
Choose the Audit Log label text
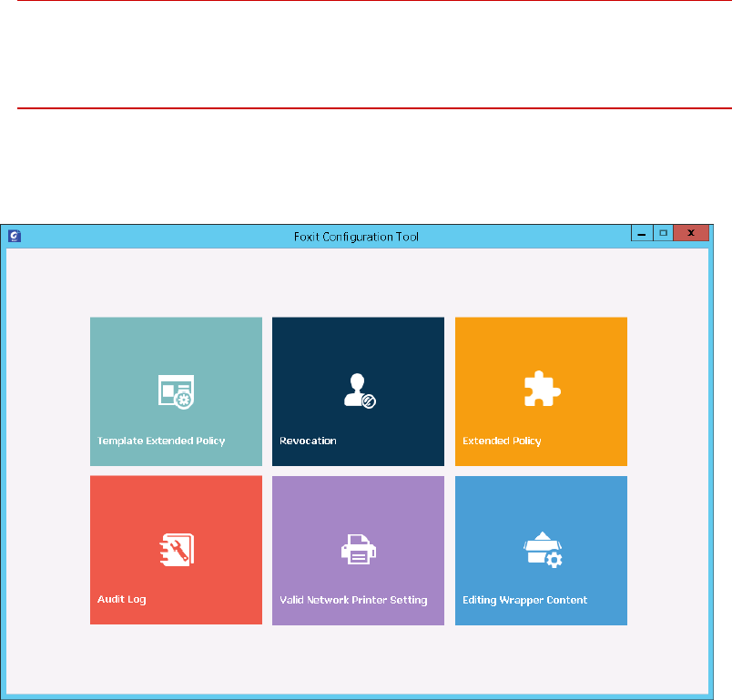pyautogui.click(x=121, y=600)
